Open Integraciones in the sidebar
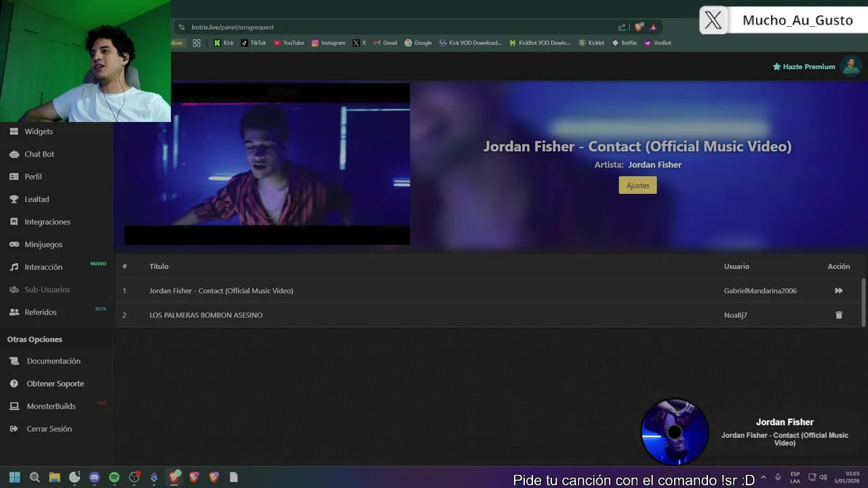 (x=47, y=222)
